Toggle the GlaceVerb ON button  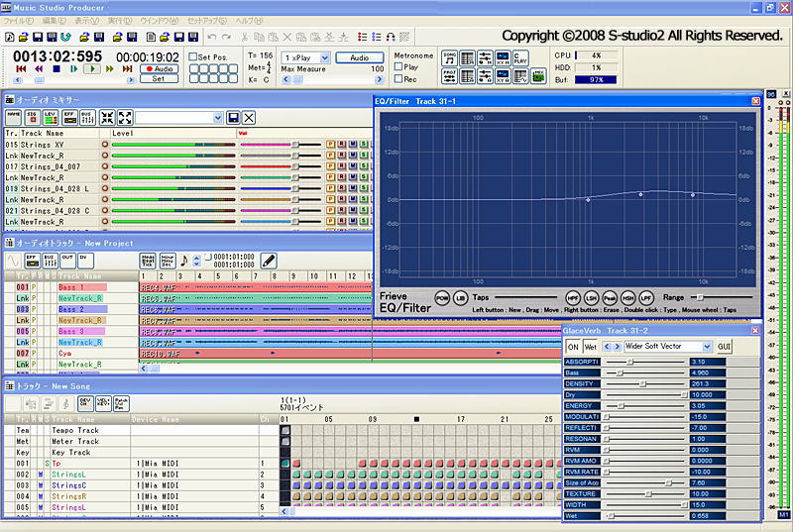click(573, 347)
